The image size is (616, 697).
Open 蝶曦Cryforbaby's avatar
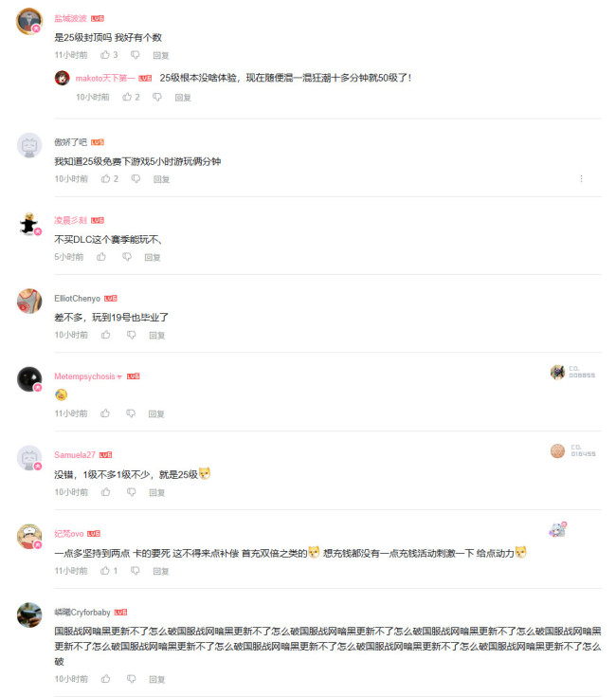tap(29, 615)
